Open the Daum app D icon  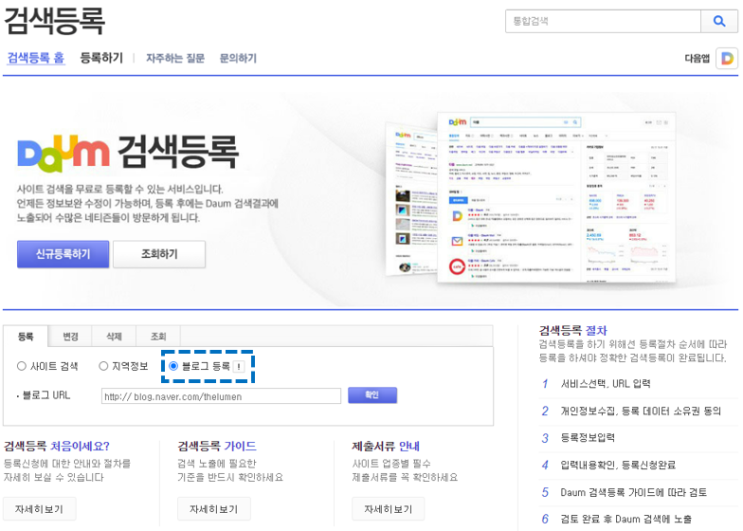click(x=727, y=58)
